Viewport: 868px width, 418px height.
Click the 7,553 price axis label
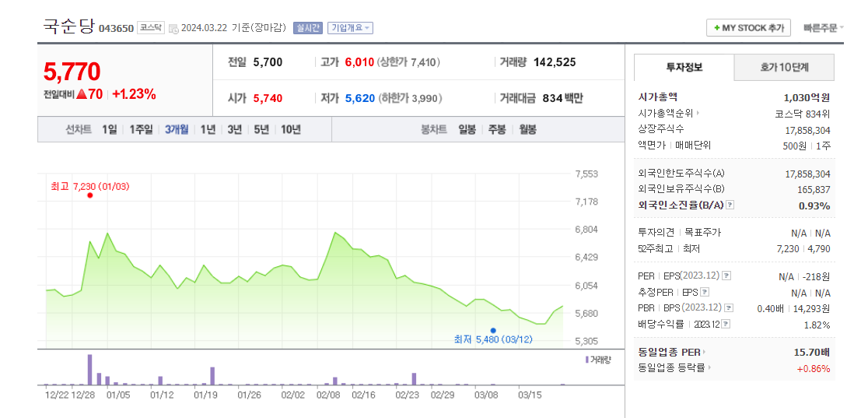pos(586,174)
